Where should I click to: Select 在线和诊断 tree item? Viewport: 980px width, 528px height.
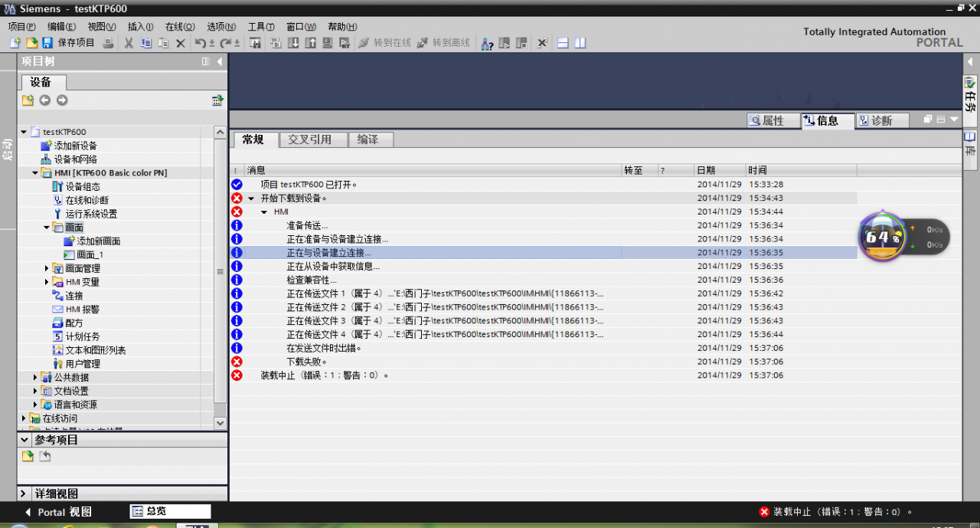(87, 200)
